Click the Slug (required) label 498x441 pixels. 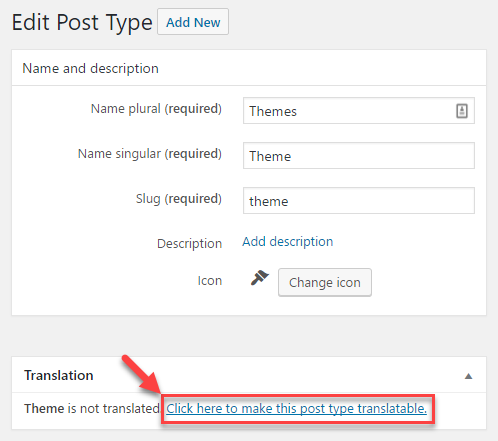pos(179,199)
